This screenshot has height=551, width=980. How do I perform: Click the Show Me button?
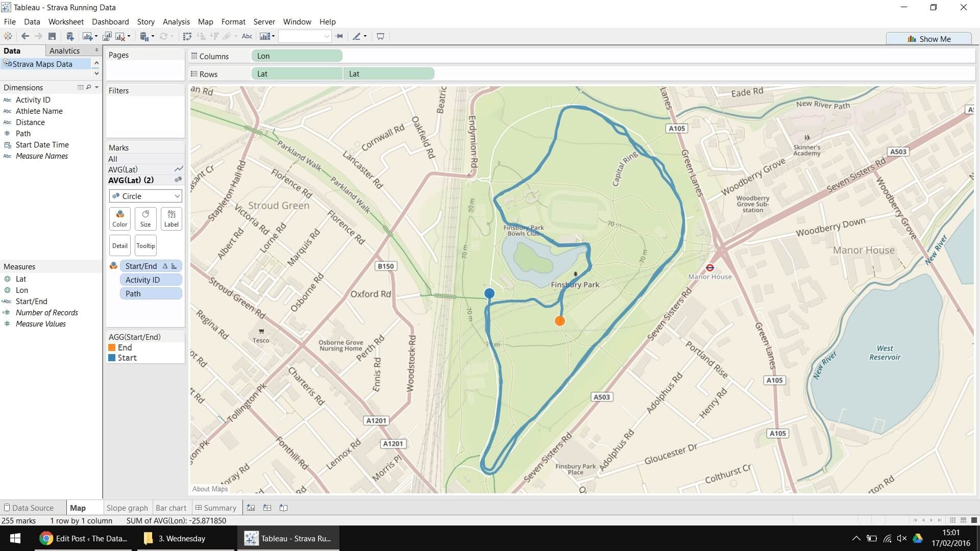tap(929, 39)
